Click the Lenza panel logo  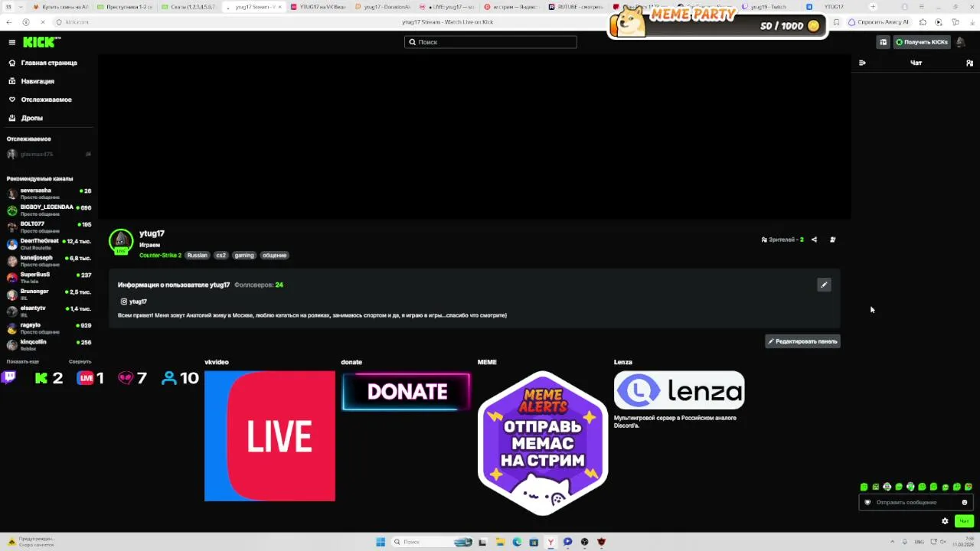pos(679,390)
